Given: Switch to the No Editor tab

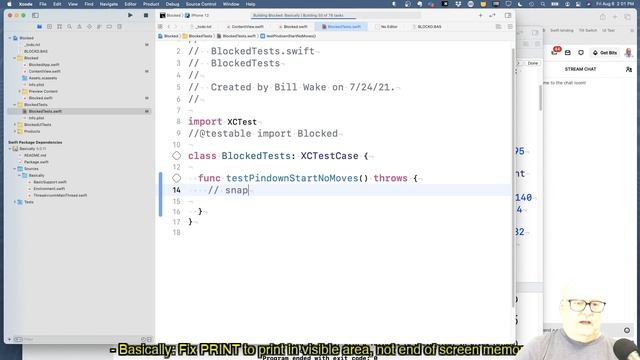Looking at the screenshot, I should 386,27.
